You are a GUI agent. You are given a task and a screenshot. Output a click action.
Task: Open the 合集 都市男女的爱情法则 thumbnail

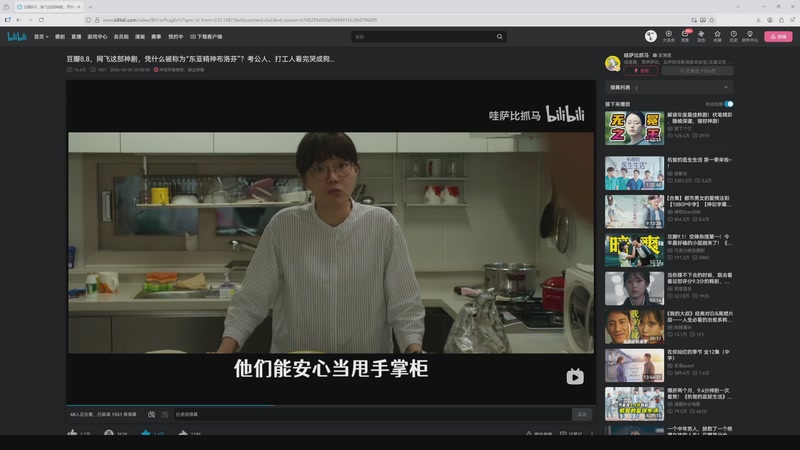pyautogui.click(x=634, y=211)
